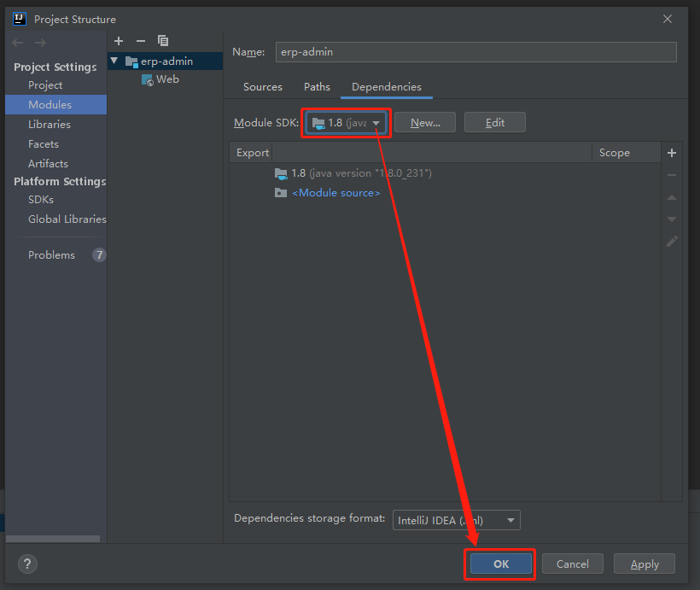Remove selected module with minus icon
The width and height of the screenshot is (700, 590).
[141, 41]
